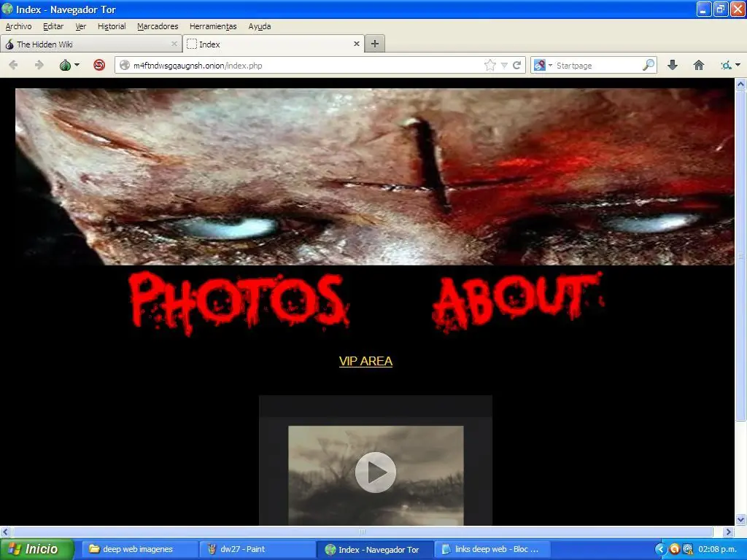Switch to deep web imagenes folder in taskbar
Screen dimensions: 747x560
click(x=141, y=549)
